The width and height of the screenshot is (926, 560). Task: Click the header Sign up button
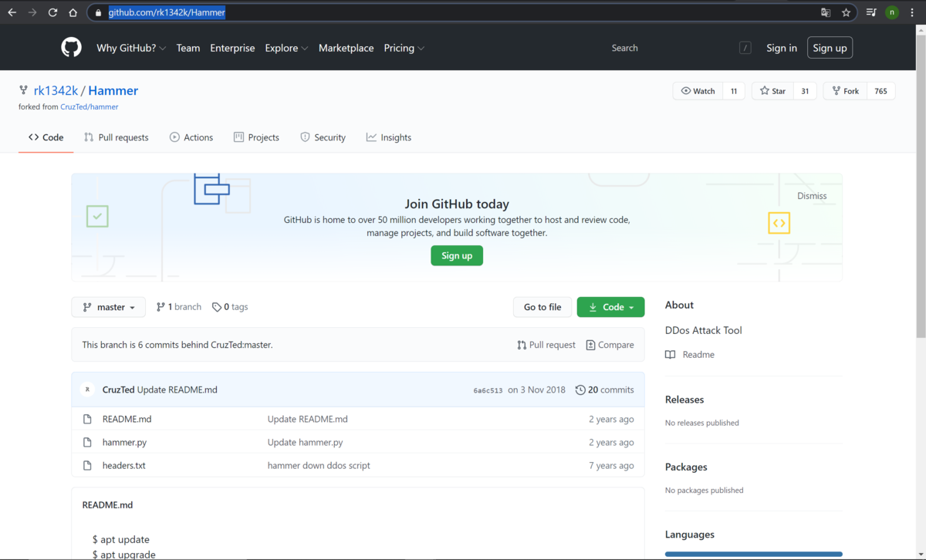tap(830, 48)
